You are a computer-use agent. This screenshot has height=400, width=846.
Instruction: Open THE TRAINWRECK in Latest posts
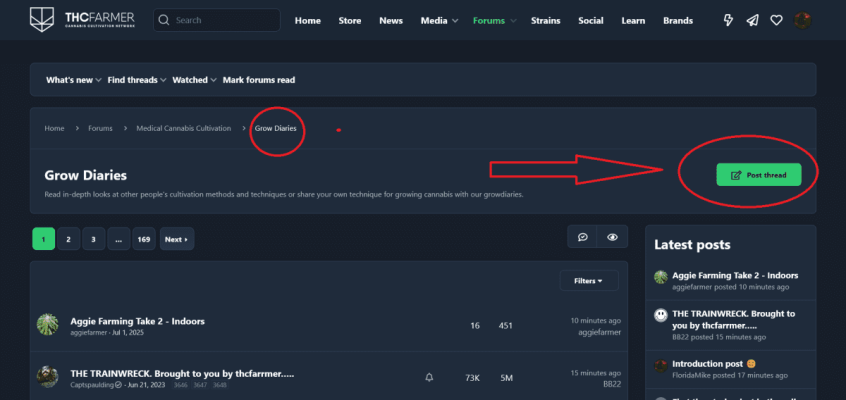click(x=734, y=320)
